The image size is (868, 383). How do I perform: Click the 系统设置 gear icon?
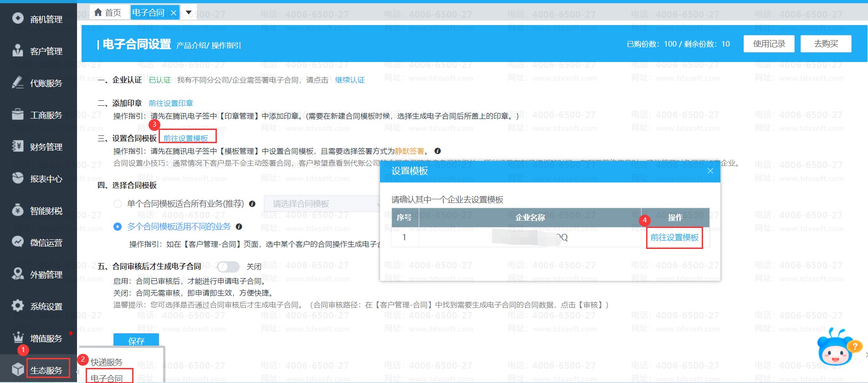(x=18, y=305)
